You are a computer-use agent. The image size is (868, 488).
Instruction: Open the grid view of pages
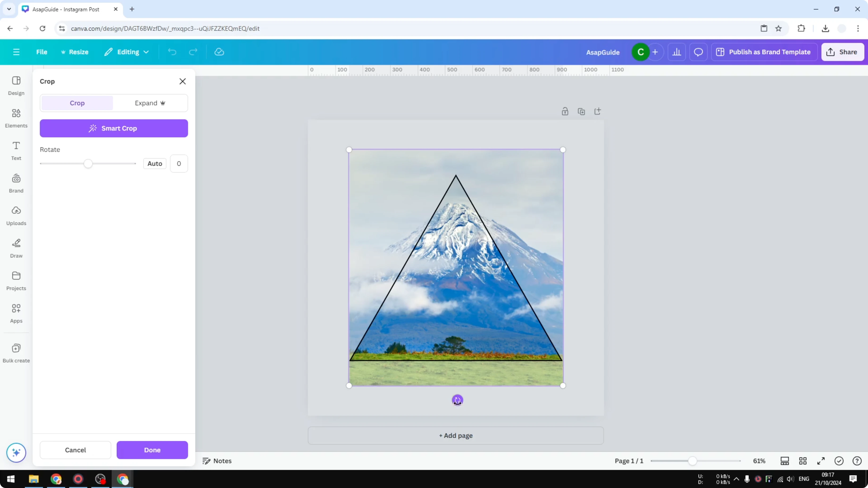coord(803,461)
